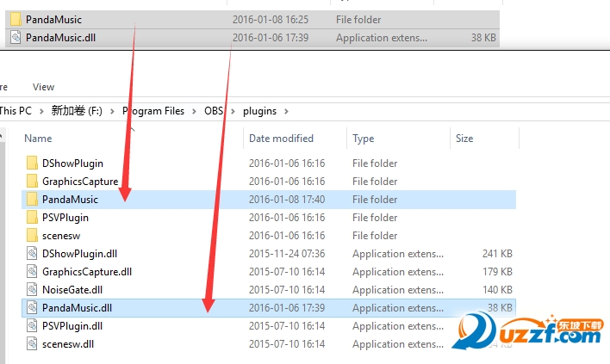Select PandaMusic.dll file icon in top window
The width and height of the screenshot is (610, 364).
coord(16,38)
